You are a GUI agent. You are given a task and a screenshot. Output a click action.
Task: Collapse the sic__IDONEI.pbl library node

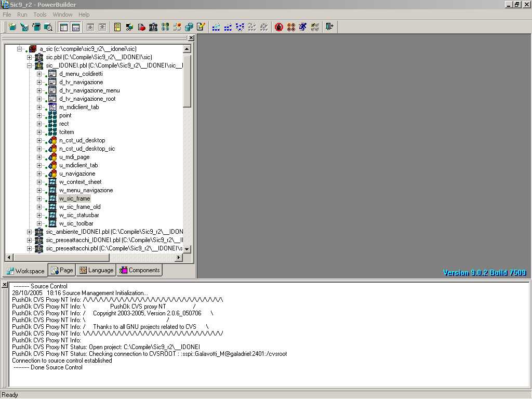point(30,65)
